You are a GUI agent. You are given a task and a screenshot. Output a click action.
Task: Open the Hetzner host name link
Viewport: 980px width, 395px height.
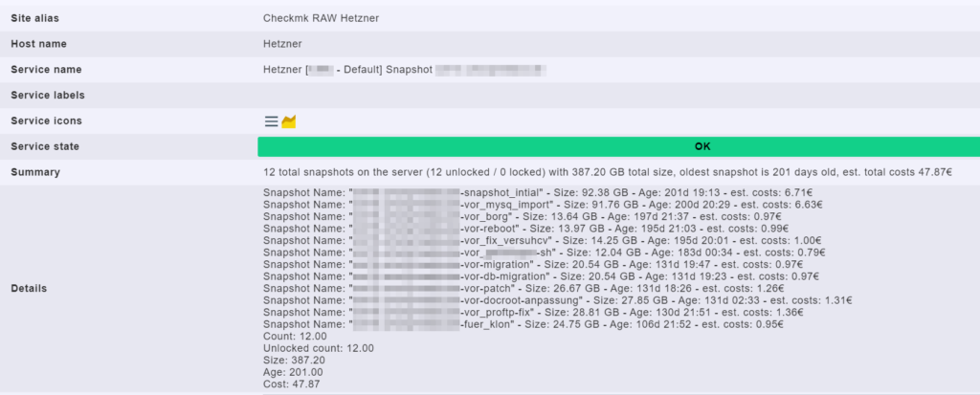[282, 44]
